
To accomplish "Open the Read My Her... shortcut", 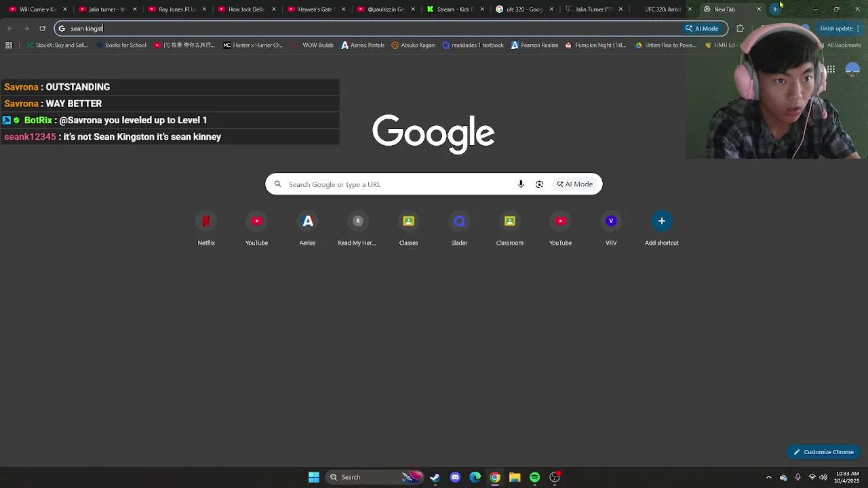I will [x=357, y=222].
